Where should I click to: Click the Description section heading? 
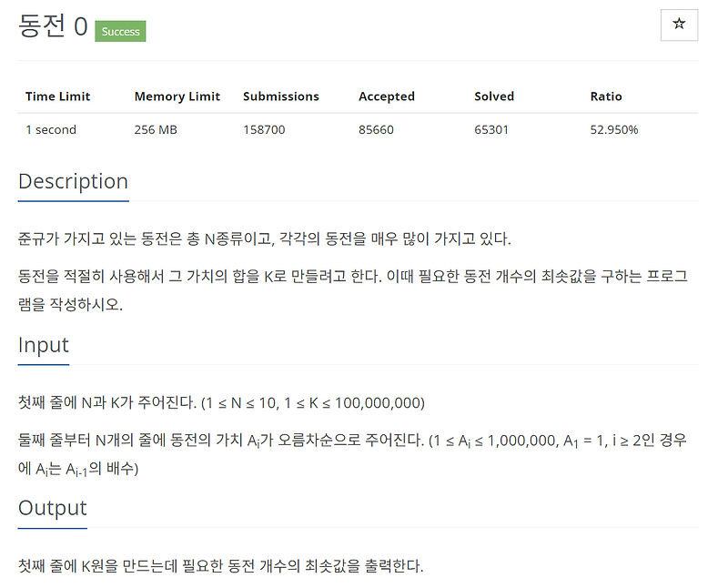[73, 182]
